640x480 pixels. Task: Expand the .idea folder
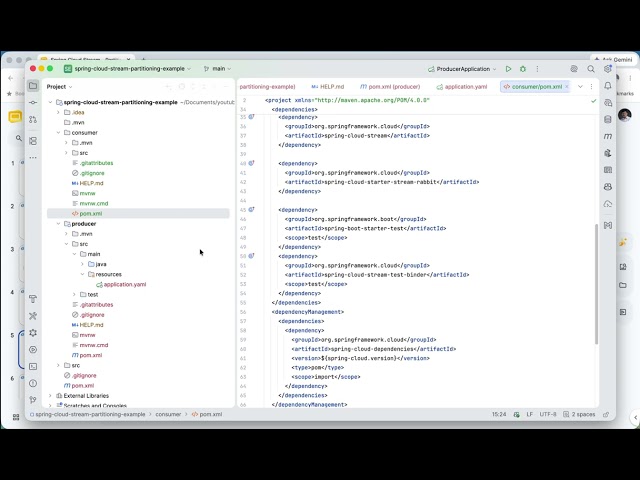(x=58, y=112)
